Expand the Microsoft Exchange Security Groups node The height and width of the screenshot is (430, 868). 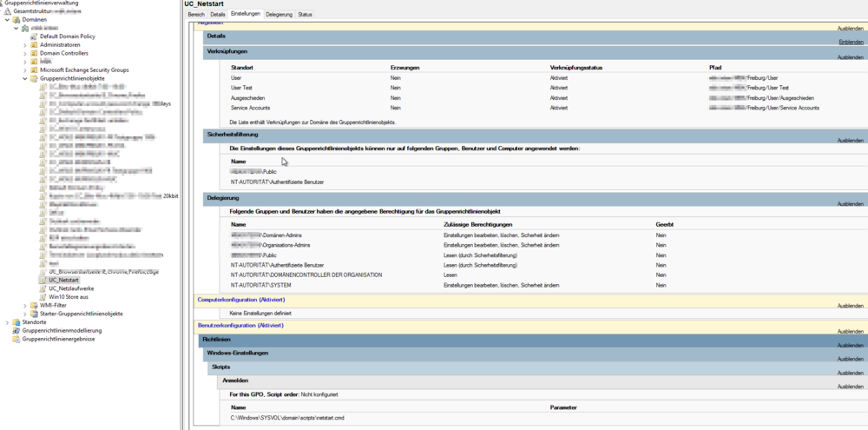point(25,69)
